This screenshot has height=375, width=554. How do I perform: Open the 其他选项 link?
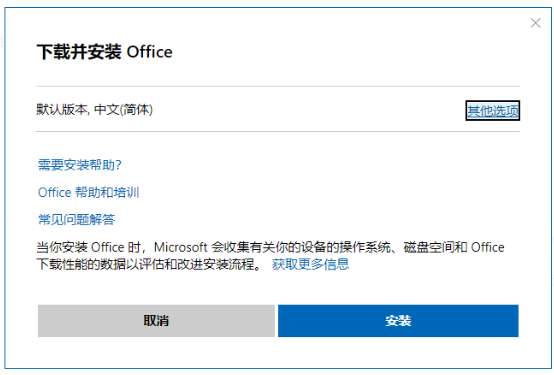(x=493, y=111)
